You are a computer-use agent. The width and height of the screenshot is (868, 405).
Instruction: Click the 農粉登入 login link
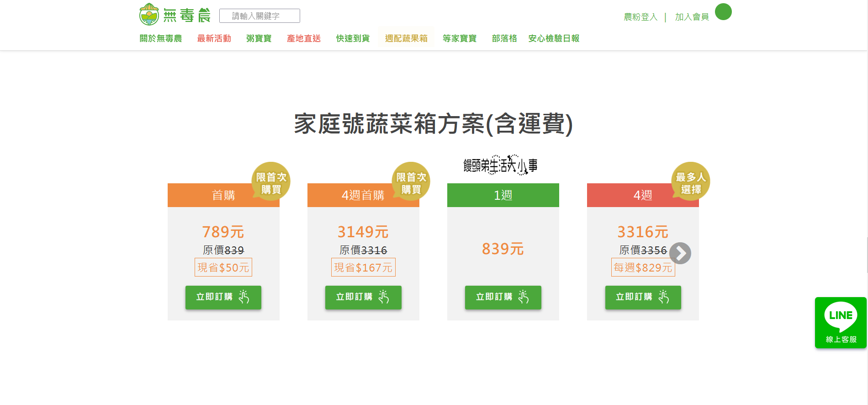click(x=640, y=17)
